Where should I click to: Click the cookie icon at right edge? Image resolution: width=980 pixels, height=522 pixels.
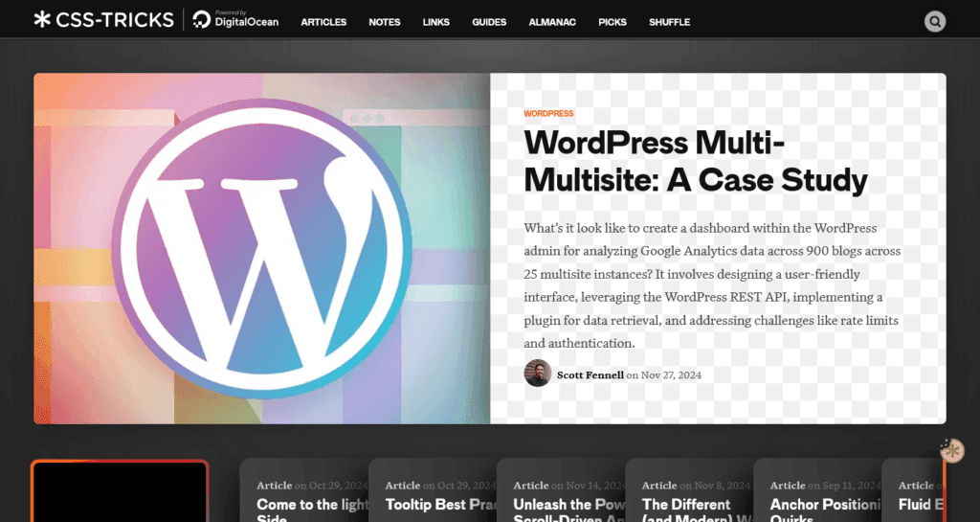(x=952, y=451)
